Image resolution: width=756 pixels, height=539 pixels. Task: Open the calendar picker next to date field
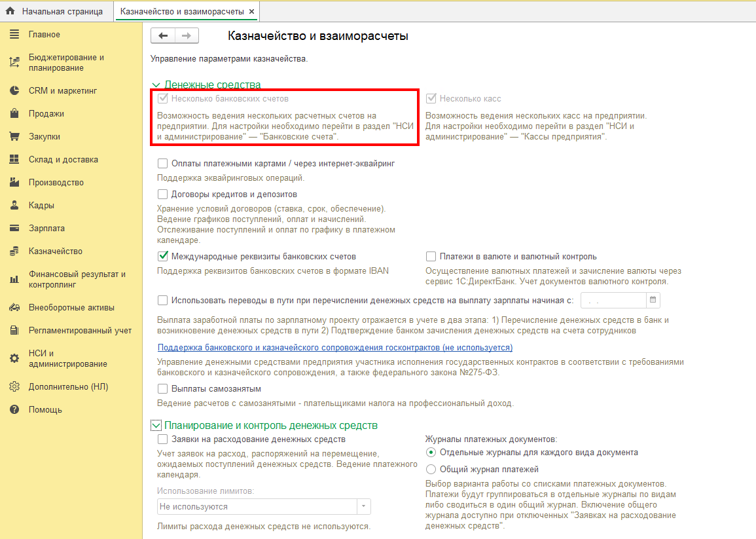[x=653, y=300]
